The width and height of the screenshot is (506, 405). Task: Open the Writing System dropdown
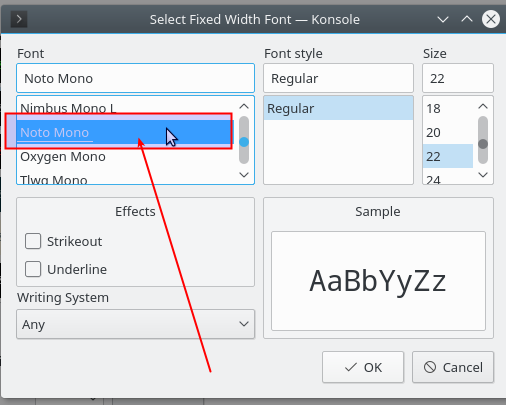click(135, 324)
